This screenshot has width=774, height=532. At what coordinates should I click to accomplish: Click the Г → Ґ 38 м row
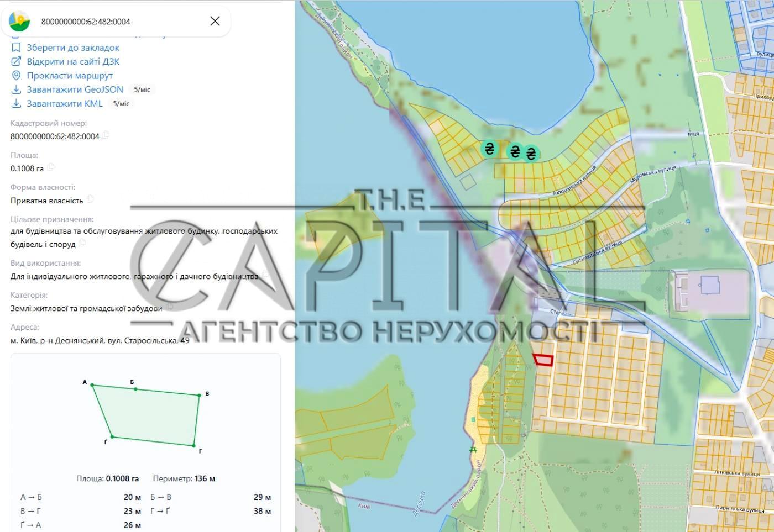pyautogui.click(x=211, y=511)
